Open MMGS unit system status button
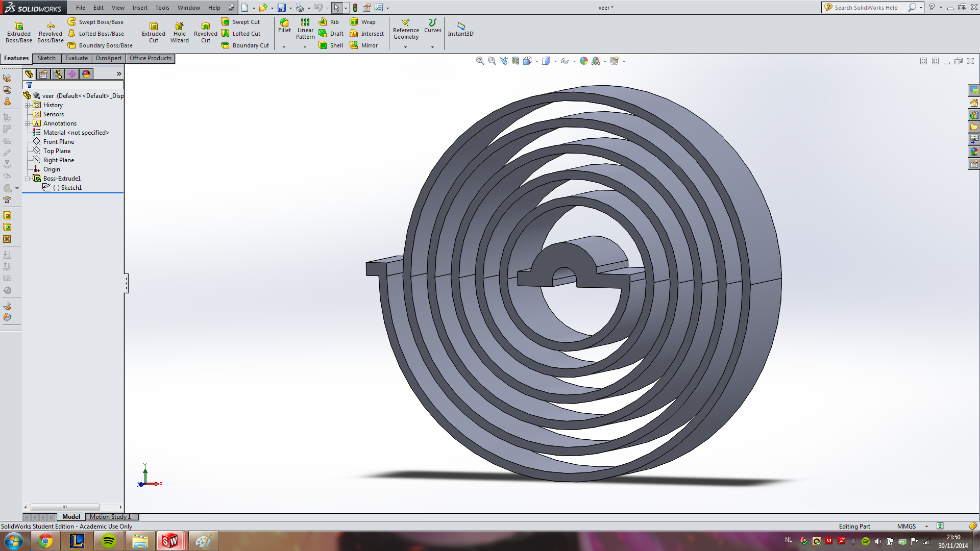980x551 pixels. click(x=906, y=526)
